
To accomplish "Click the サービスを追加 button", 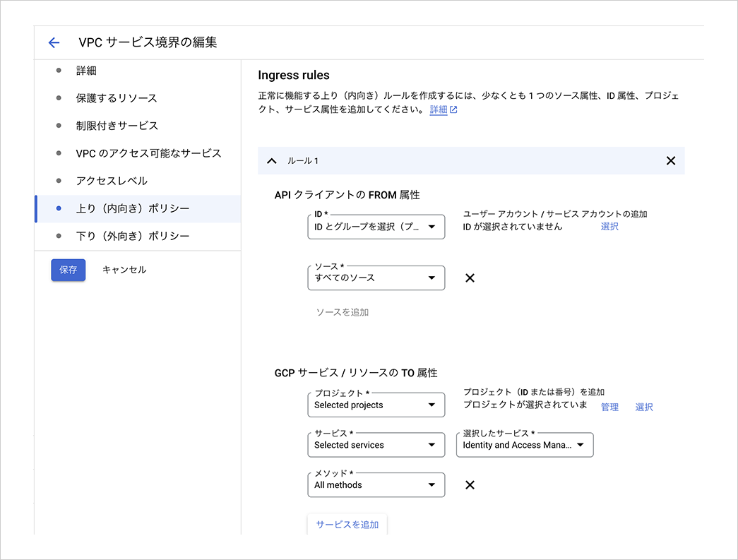I will 347,524.
